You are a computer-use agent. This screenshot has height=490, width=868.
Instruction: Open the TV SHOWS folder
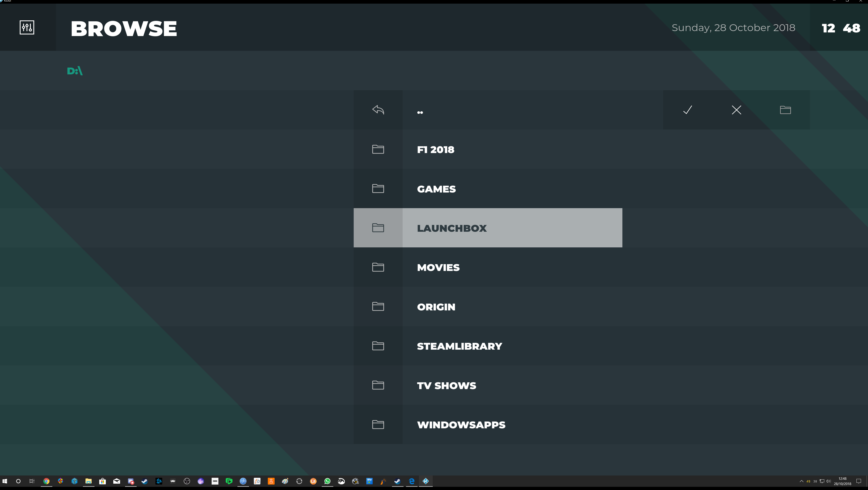click(x=488, y=385)
